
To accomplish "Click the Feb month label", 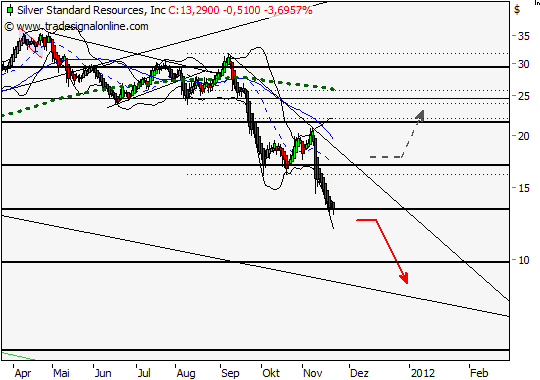I will 479,373.
